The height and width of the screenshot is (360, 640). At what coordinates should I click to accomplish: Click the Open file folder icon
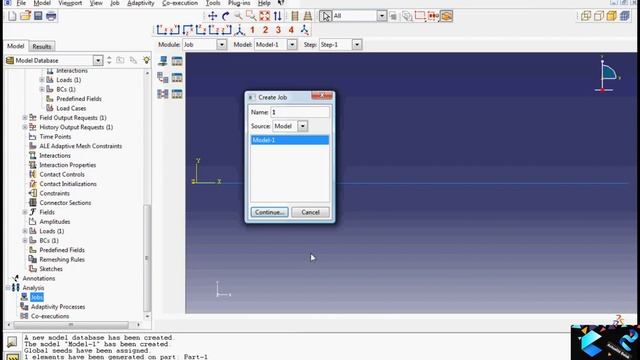[25, 16]
